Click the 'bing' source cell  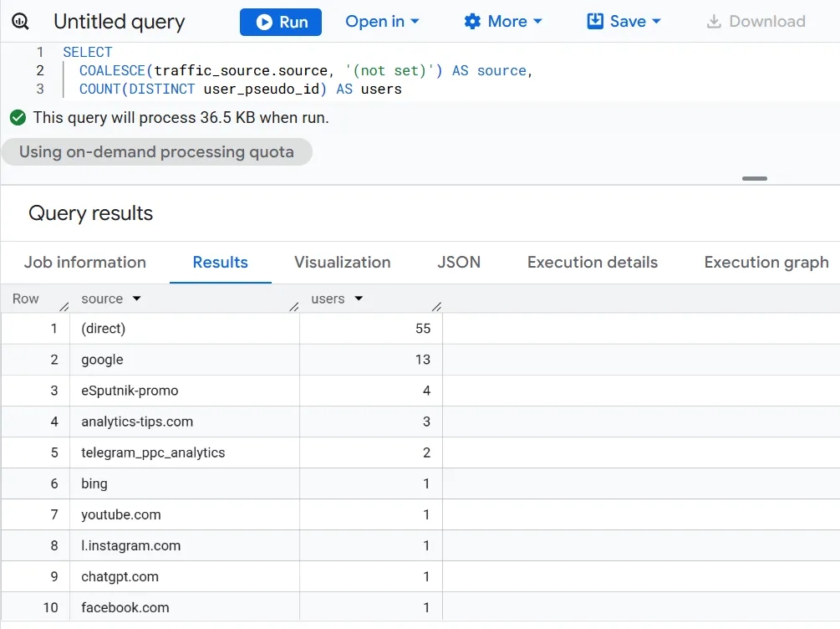[x=184, y=484]
